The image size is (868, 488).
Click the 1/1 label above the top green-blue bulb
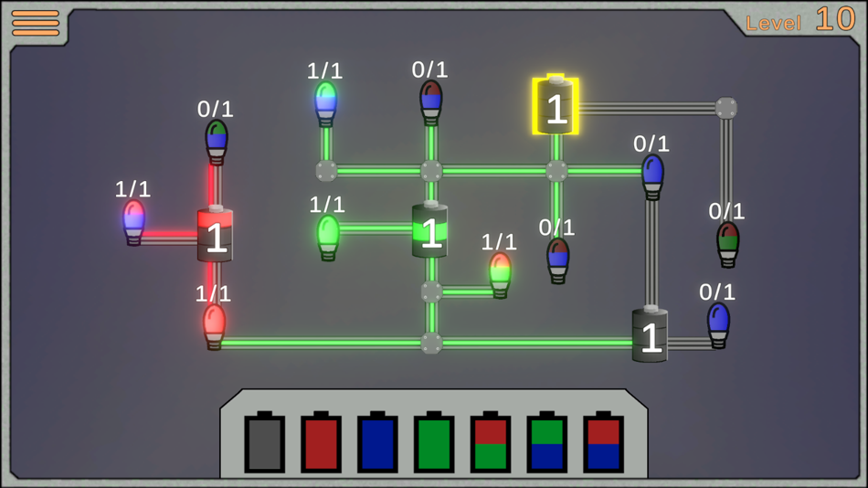[325, 71]
